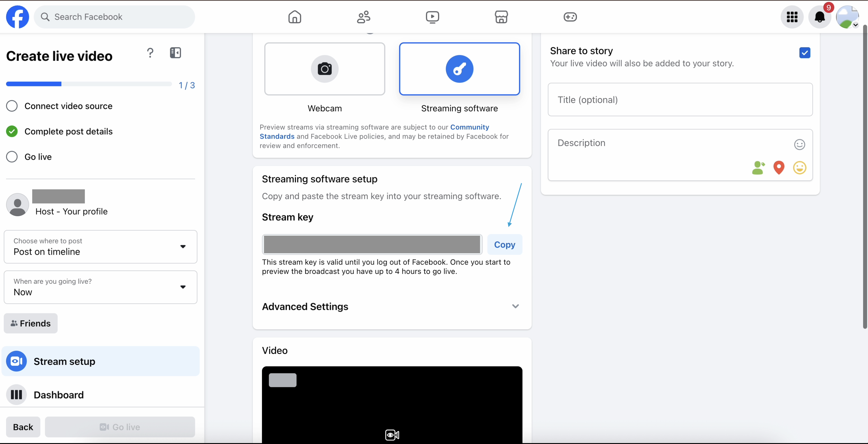Click the Search Facebook field
The image size is (868, 444).
114,17
